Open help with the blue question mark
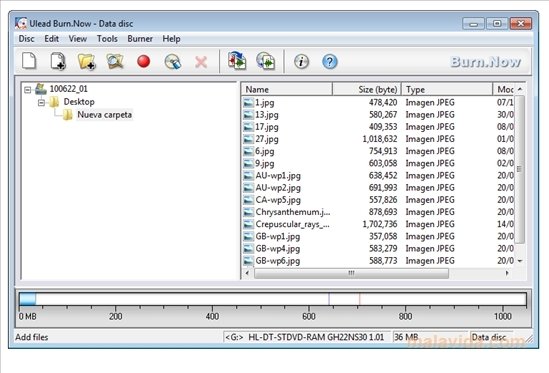Viewport: 549px width, 373px height. coord(329,62)
